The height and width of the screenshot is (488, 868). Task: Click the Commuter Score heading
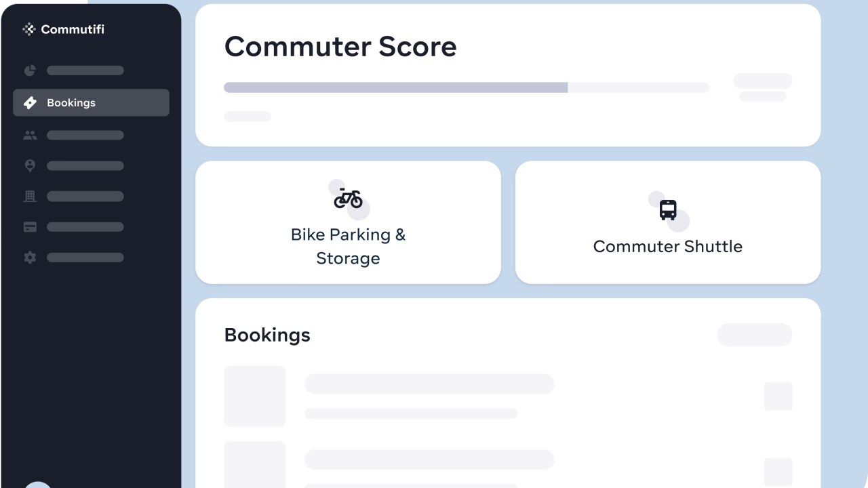coord(340,47)
